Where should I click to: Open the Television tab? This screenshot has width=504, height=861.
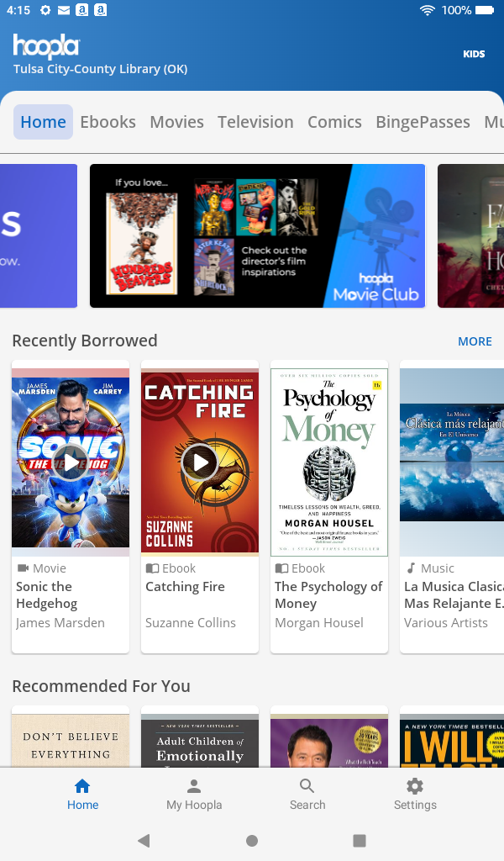tap(255, 122)
